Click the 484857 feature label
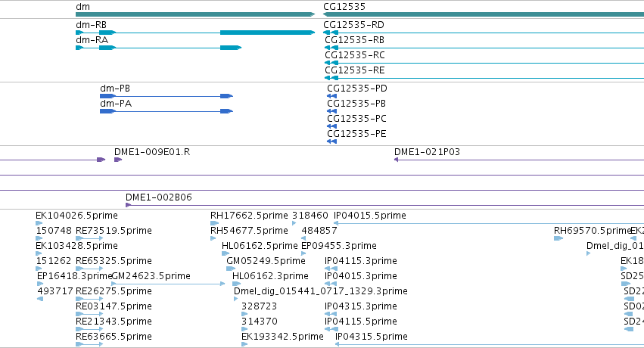Image resolution: width=644 pixels, height=348 pixels. point(319,231)
